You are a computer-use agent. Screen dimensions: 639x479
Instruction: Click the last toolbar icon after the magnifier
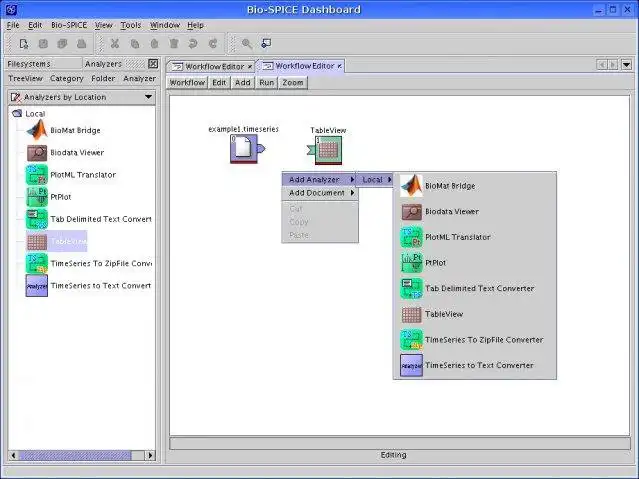point(266,44)
